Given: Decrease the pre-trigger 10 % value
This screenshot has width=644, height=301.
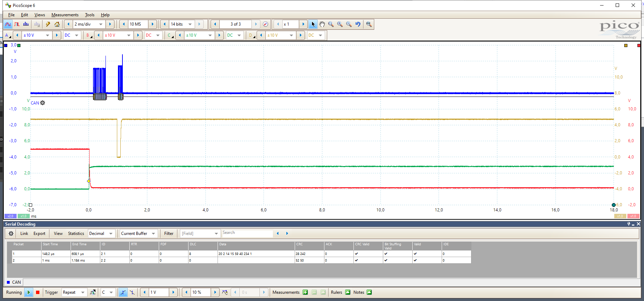Looking at the screenshot, I should click(186, 292).
